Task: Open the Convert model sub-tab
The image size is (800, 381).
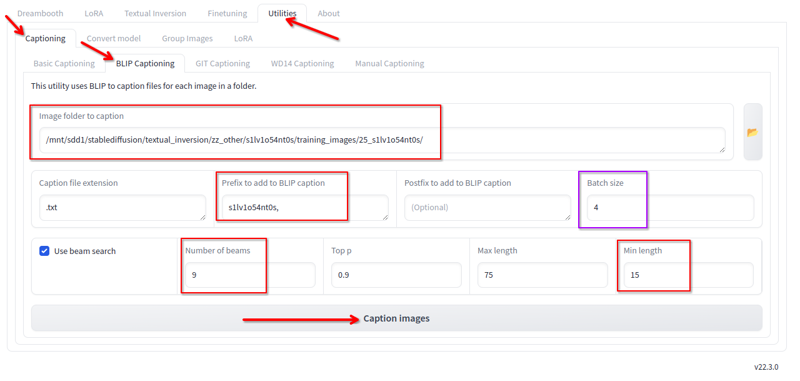Action: click(113, 38)
